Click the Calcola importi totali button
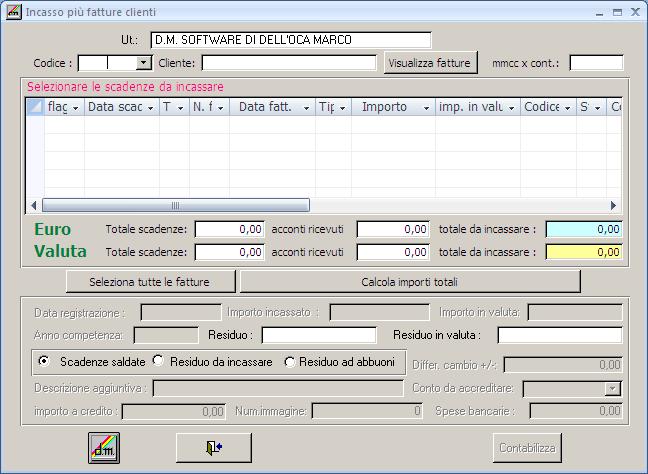Screen dimensions: 648x474 coord(410,282)
